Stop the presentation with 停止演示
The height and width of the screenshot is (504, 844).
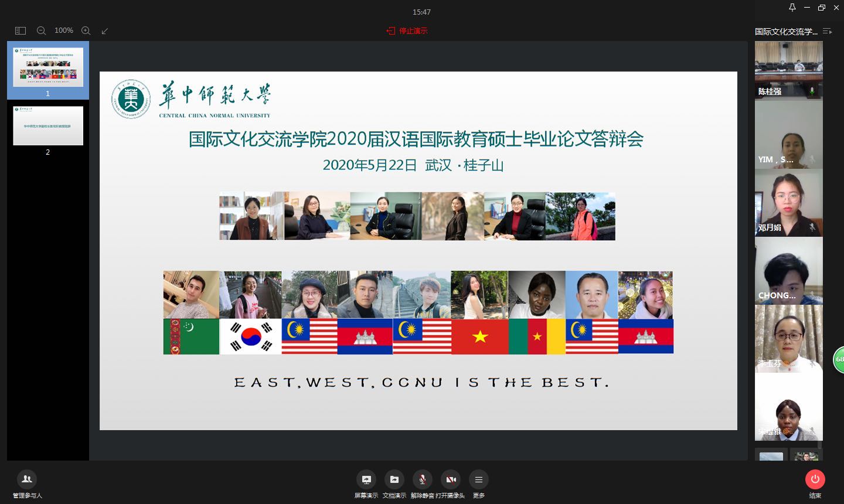tap(407, 30)
